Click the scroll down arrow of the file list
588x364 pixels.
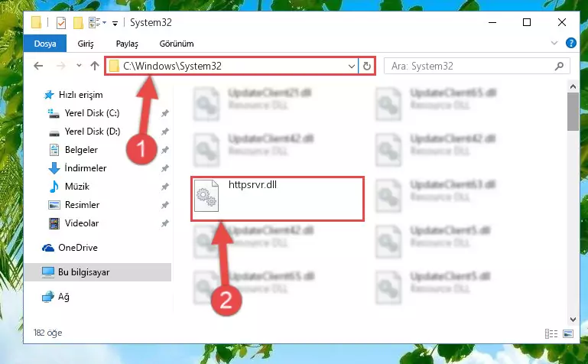[x=573, y=320]
